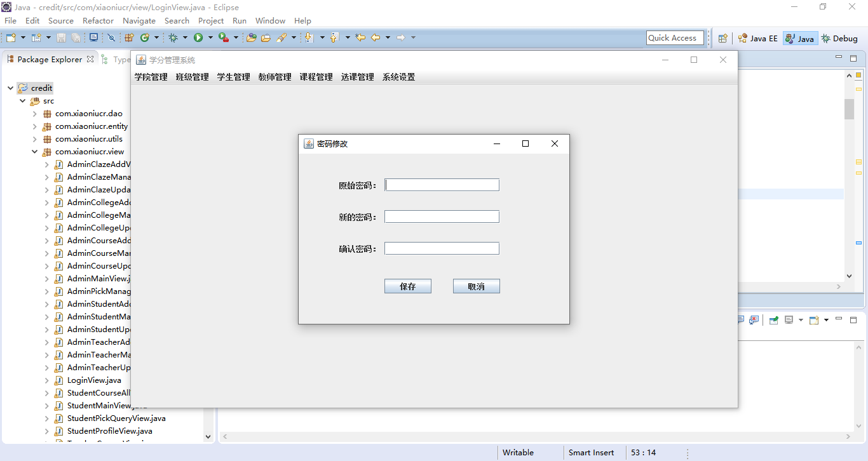Open the Run configurations dropdown arrow
Viewport: 868px width, 461px height.
(210, 38)
